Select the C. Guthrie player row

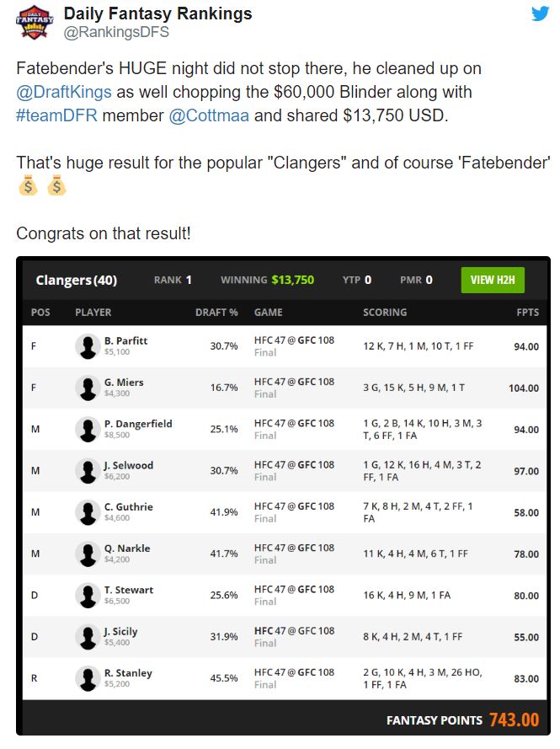(285, 512)
